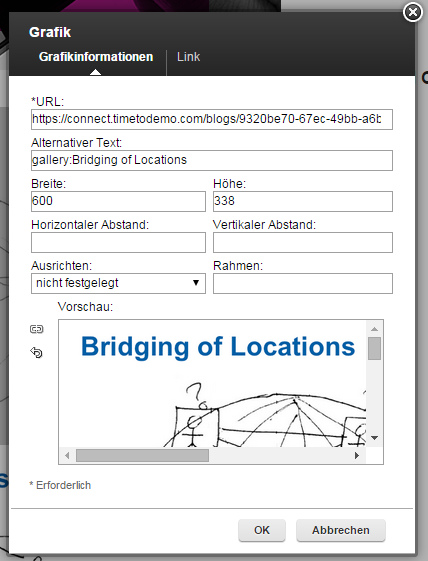This screenshot has height=561, width=428.
Task: Confirm with the OK button
Action: click(262, 530)
